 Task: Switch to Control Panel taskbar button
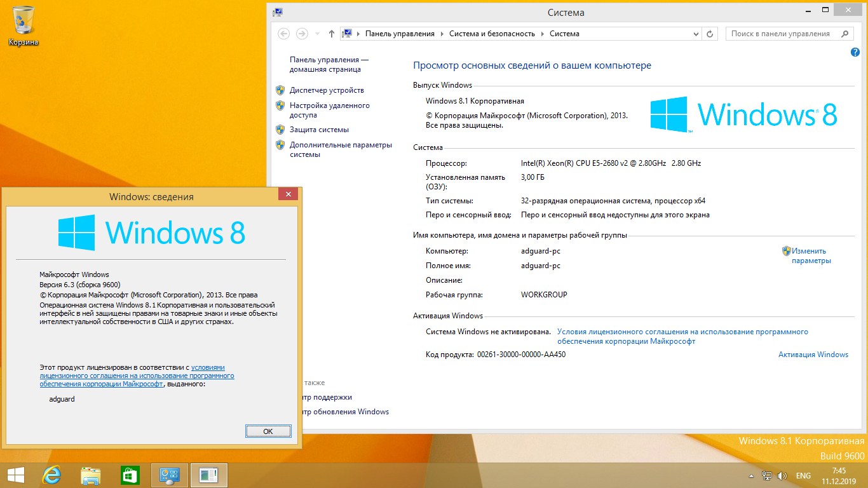(x=170, y=475)
